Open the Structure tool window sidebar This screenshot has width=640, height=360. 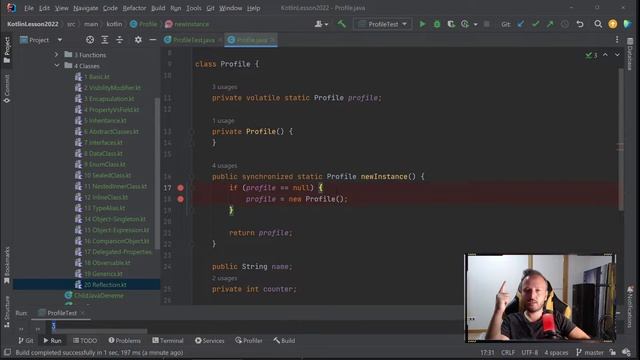[x=7, y=311]
